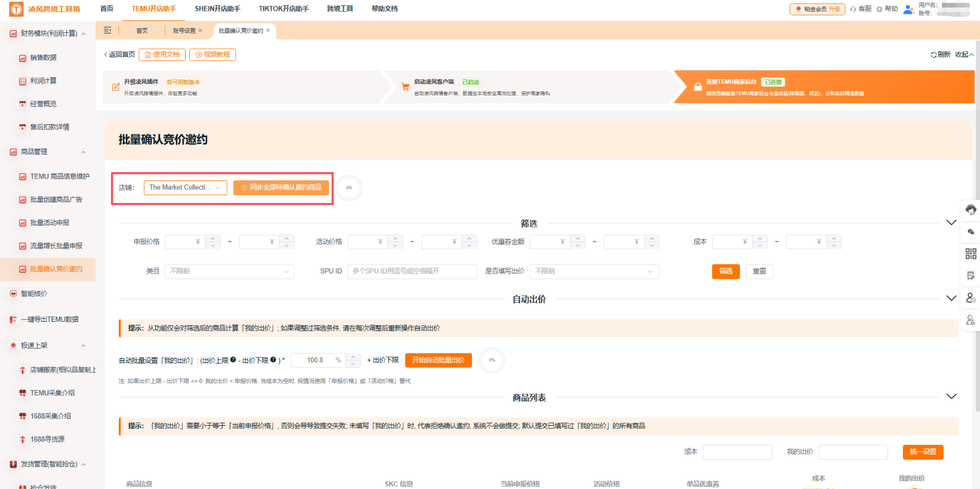Image resolution: width=980 pixels, height=489 pixels.
Task: Collapse the 极速上架 sidebar group
Action: pos(84,346)
